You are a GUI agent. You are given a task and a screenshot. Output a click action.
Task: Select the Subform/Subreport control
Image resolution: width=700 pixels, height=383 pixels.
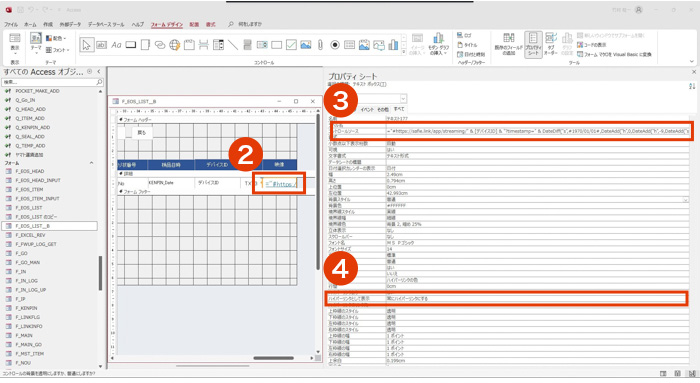pos(350,45)
